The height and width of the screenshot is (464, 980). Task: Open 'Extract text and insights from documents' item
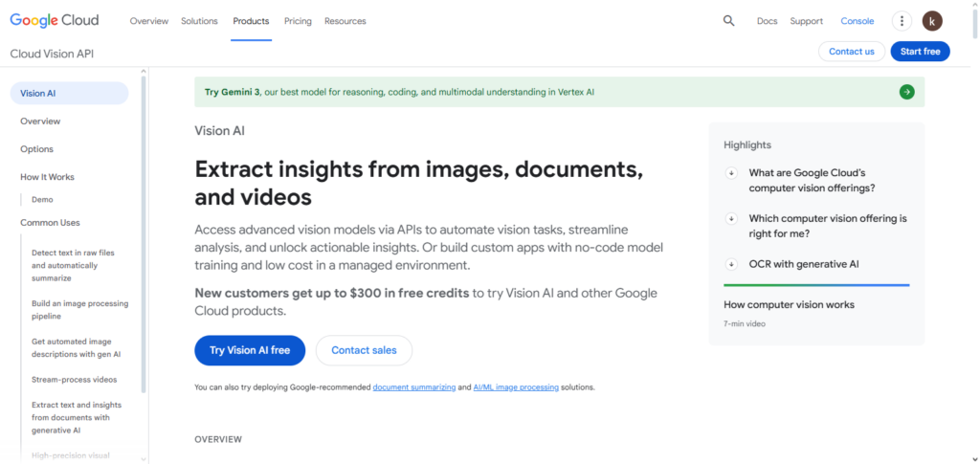coord(77,417)
